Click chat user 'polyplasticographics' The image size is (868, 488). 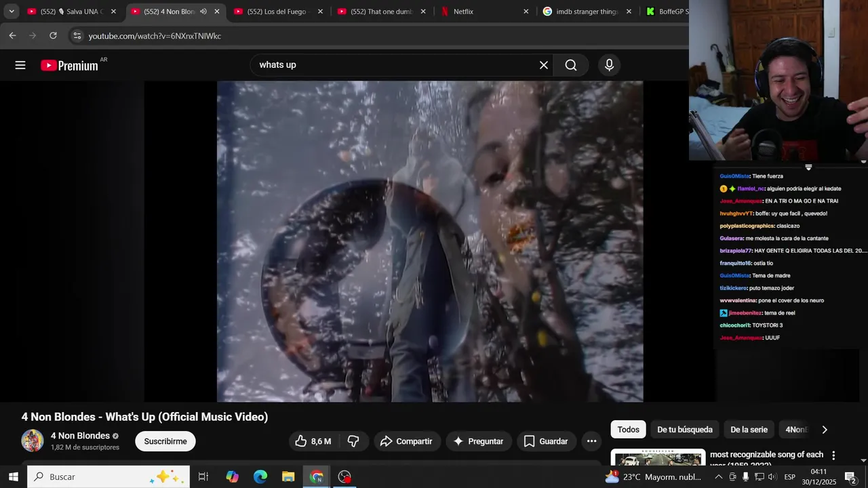pyautogui.click(x=747, y=226)
